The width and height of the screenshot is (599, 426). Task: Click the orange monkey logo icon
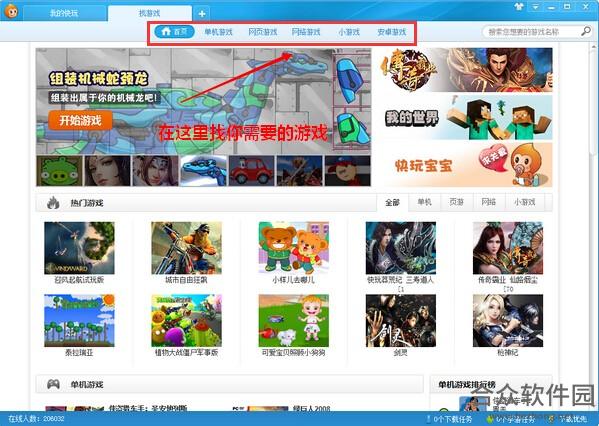[11, 11]
